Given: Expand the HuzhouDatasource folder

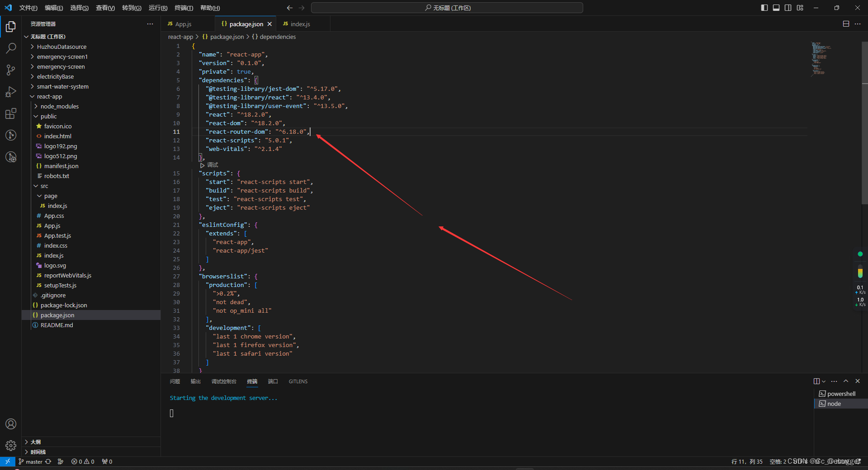Looking at the screenshot, I should pyautogui.click(x=61, y=47).
